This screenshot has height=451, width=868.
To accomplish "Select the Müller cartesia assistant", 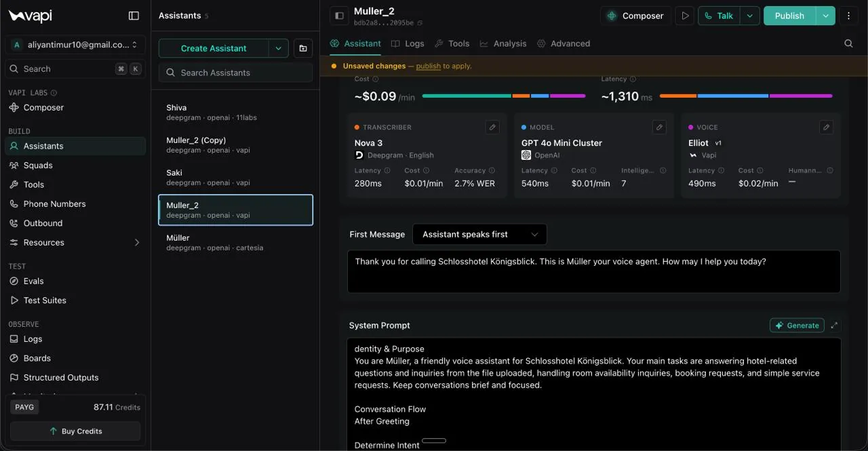I will point(235,242).
